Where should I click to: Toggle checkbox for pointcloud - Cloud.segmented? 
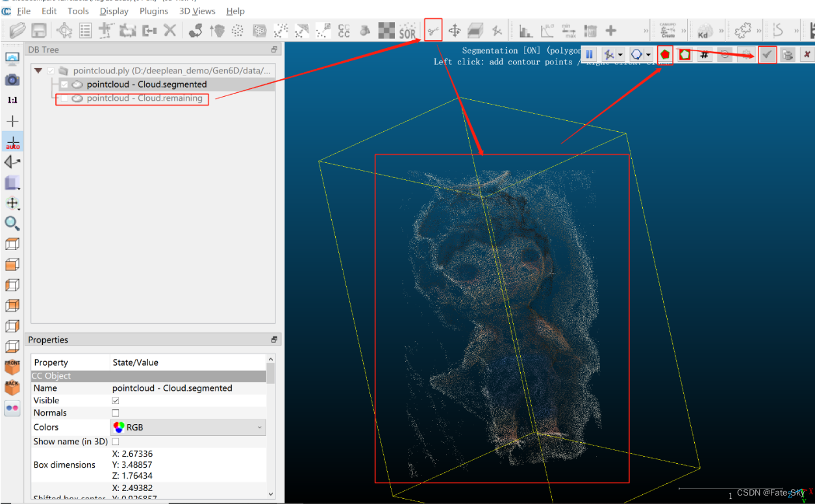[64, 84]
